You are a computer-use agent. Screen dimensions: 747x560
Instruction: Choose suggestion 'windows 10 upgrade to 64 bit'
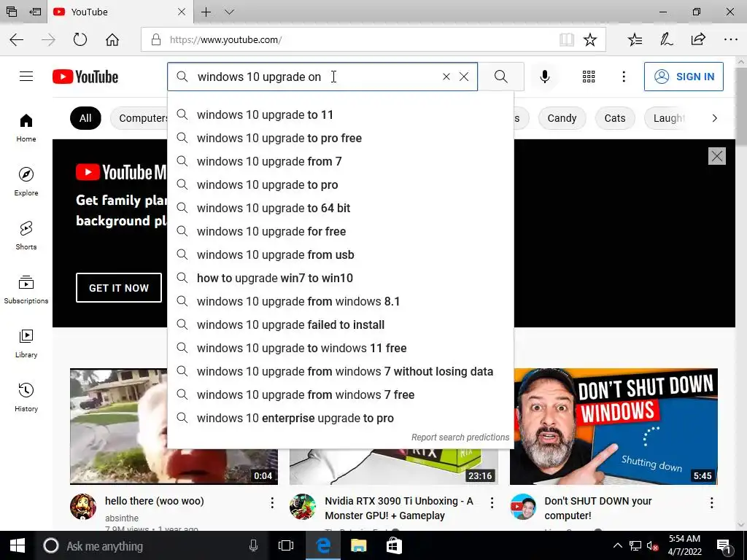pos(341,208)
